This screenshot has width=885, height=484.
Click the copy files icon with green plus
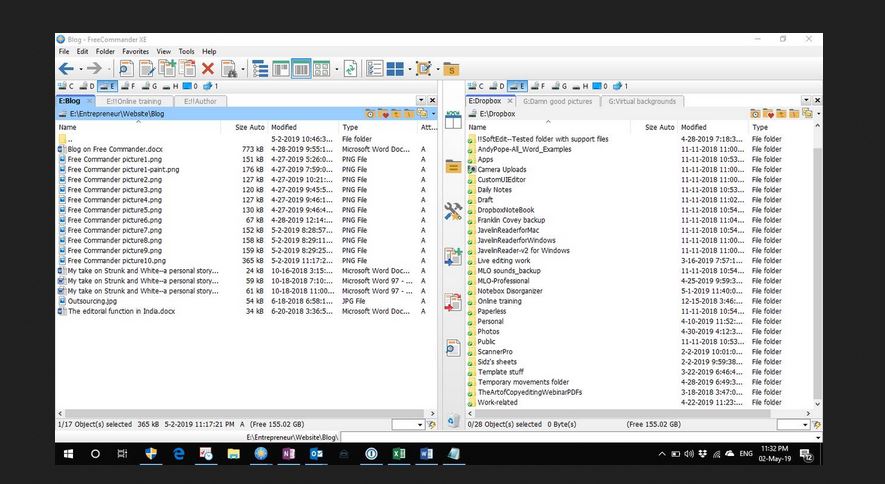167,68
